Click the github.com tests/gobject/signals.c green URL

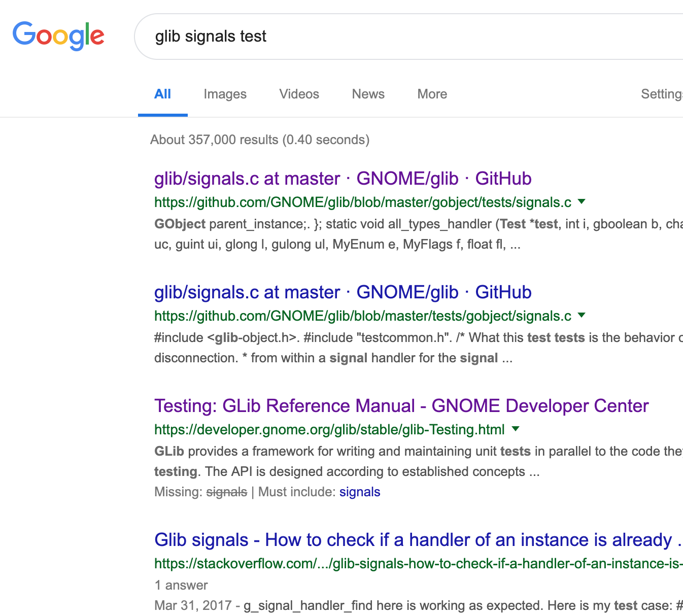363,316
